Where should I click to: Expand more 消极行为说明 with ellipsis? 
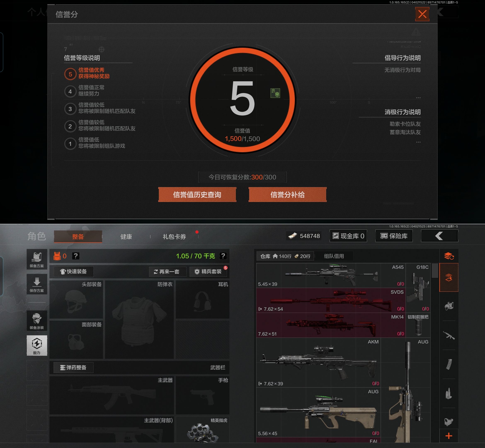click(x=418, y=142)
